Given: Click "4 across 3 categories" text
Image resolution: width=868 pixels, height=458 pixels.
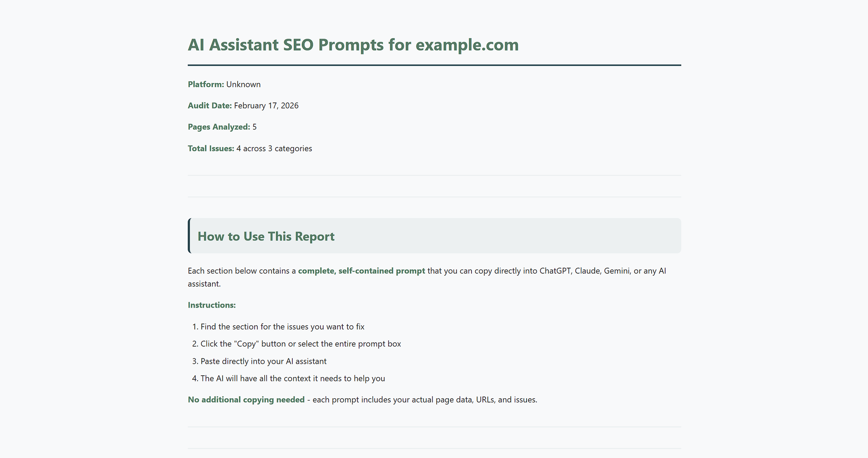Looking at the screenshot, I should [x=274, y=148].
